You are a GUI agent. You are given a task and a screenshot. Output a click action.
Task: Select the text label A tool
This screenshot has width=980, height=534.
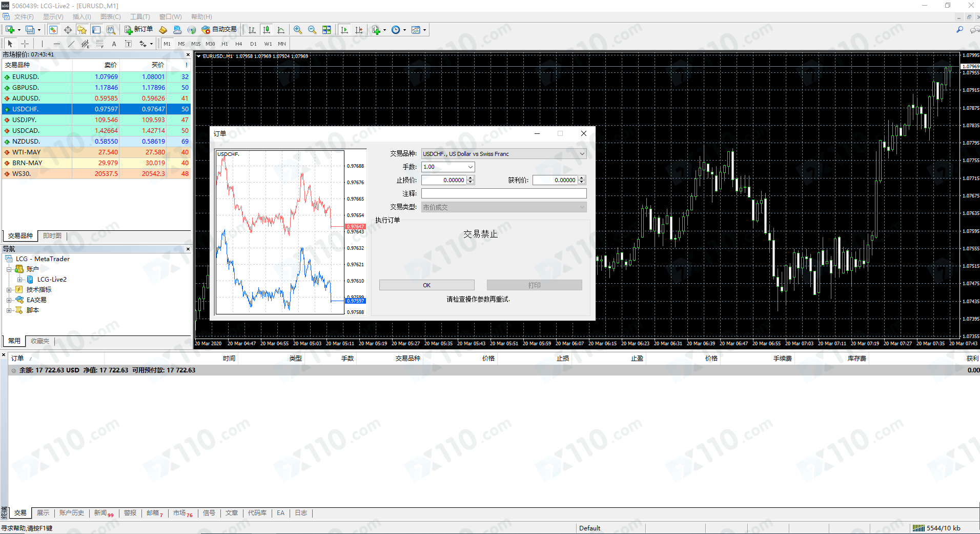click(114, 44)
